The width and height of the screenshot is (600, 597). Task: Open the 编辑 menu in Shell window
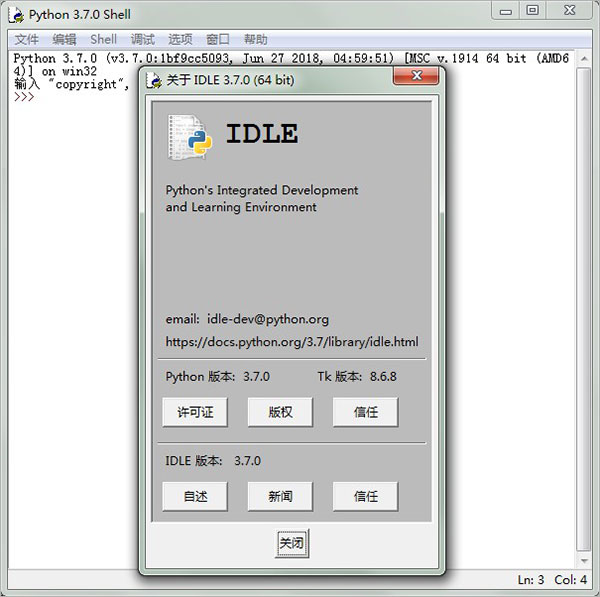pyautogui.click(x=64, y=39)
